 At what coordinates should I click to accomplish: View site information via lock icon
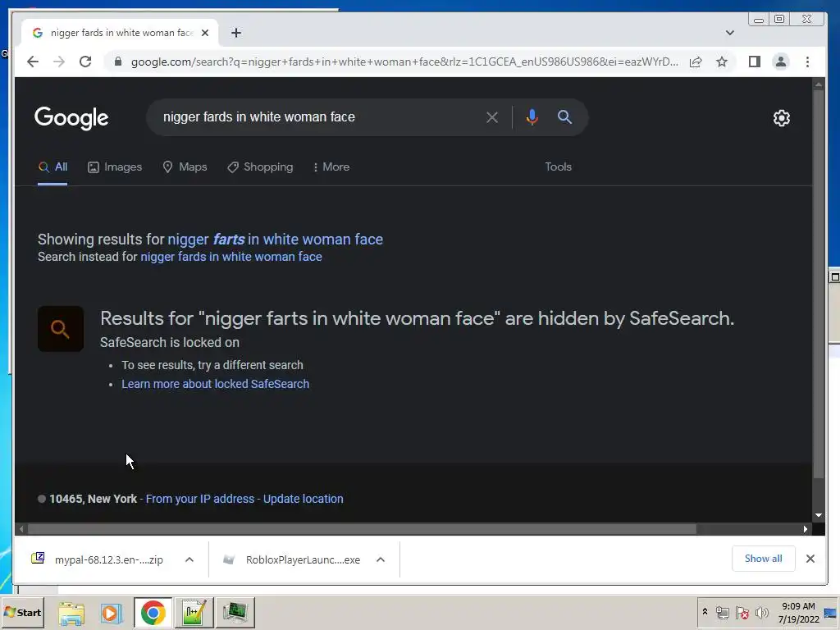coord(118,62)
